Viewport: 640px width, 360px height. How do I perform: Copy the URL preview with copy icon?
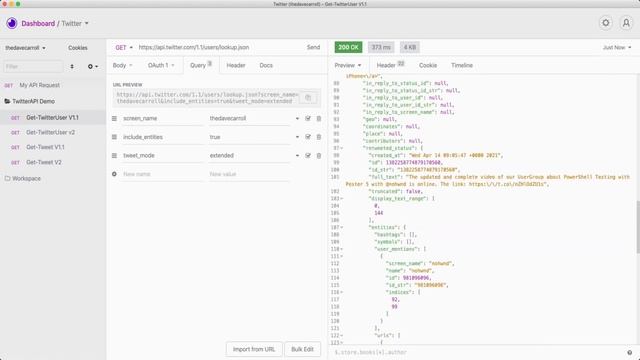(308, 98)
